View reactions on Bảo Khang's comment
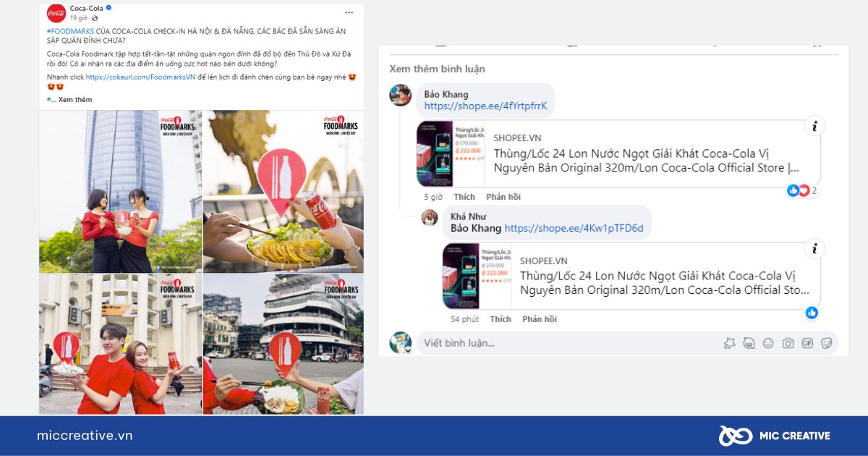 tap(802, 190)
